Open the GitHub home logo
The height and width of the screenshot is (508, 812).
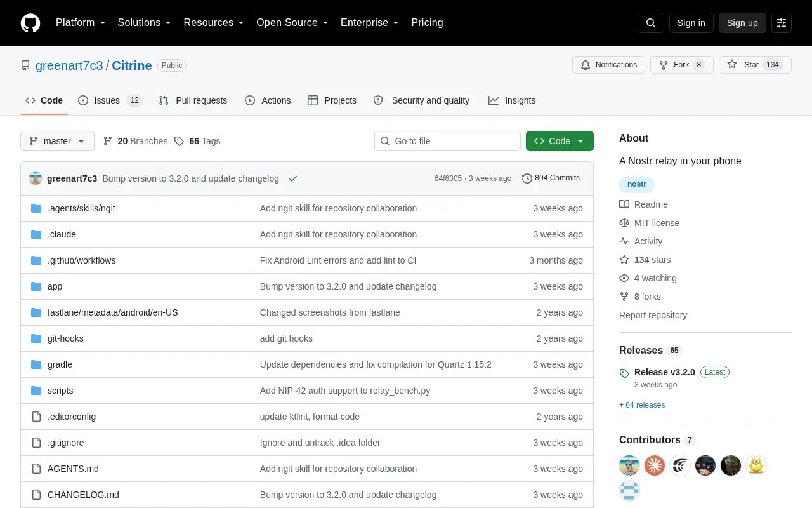pyautogui.click(x=30, y=23)
